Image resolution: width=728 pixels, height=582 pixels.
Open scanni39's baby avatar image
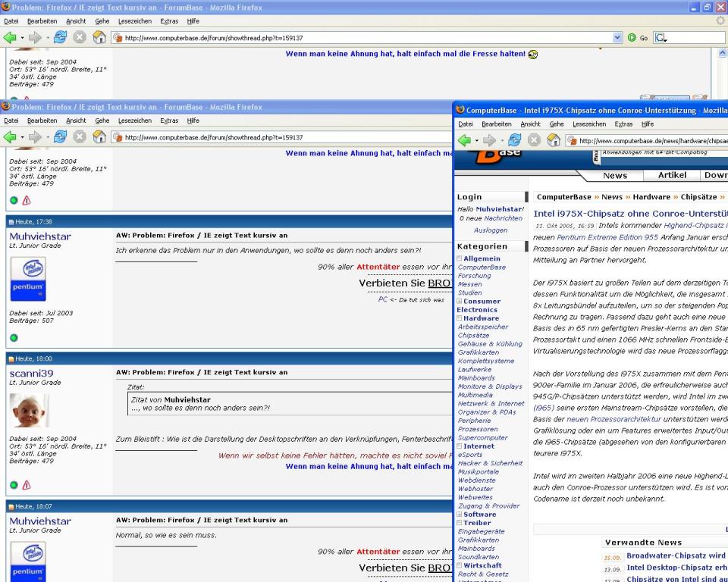point(29,410)
